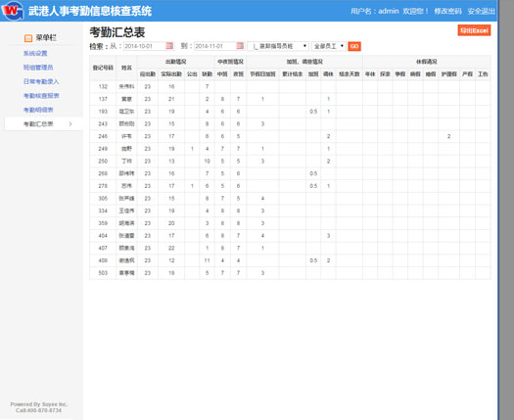Viewport: 514px width, 420px height.
Task: Click registration number 278 cell
Action: [x=103, y=186]
